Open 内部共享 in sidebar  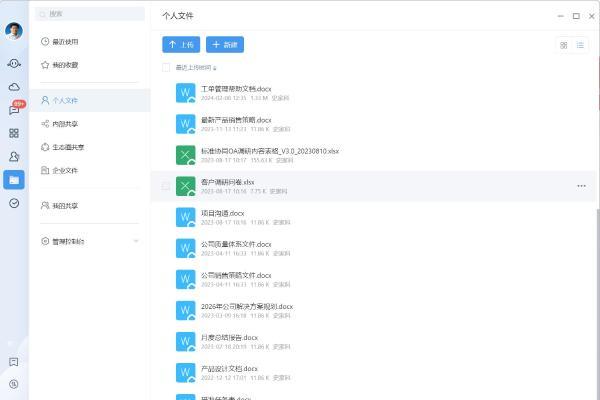pos(90,124)
